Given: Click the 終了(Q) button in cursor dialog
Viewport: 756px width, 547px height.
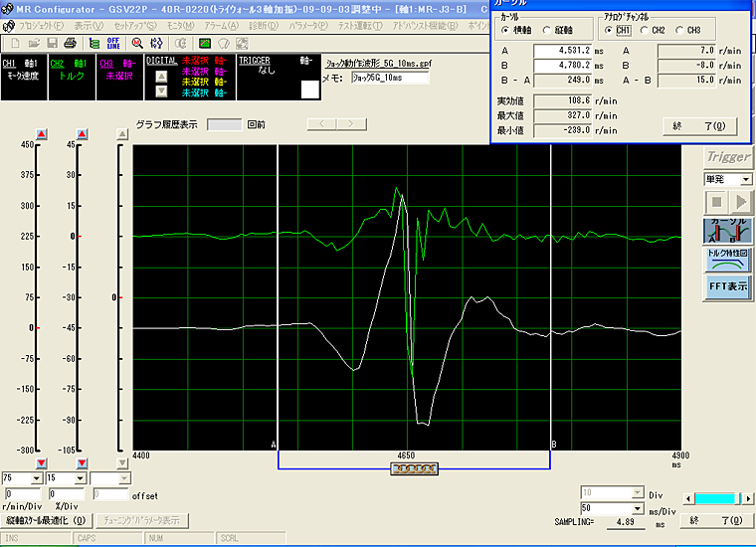Looking at the screenshot, I should coord(699,126).
